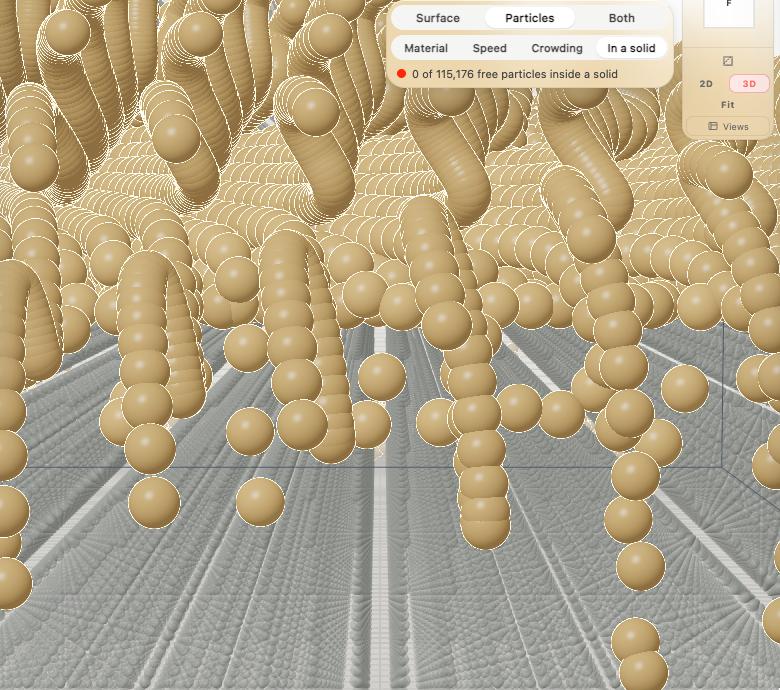The image size is (780, 690).
Task: Click Fit to frame the scene
Action: [x=727, y=105]
